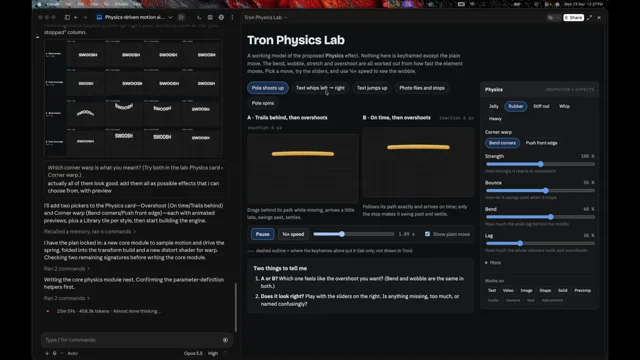This screenshot has height=360, width=640.
Task: Go forward with the right arrow icon
Action: (x=85, y=18)
